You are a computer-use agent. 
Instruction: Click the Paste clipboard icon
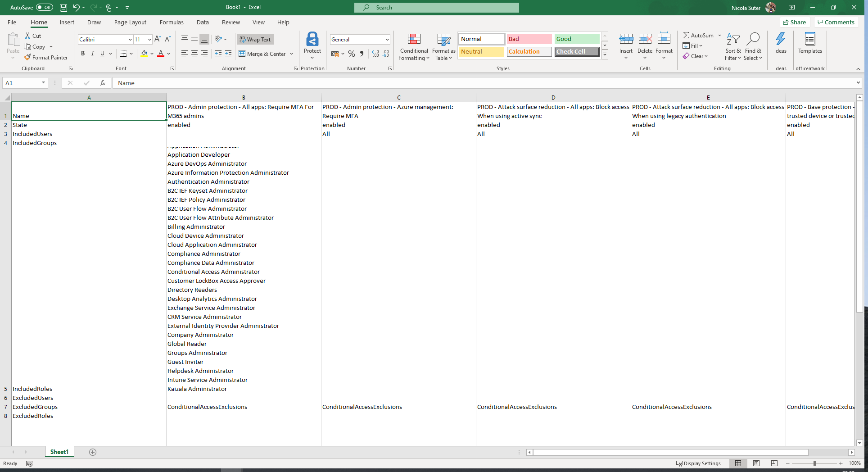[x=13, y=40]
